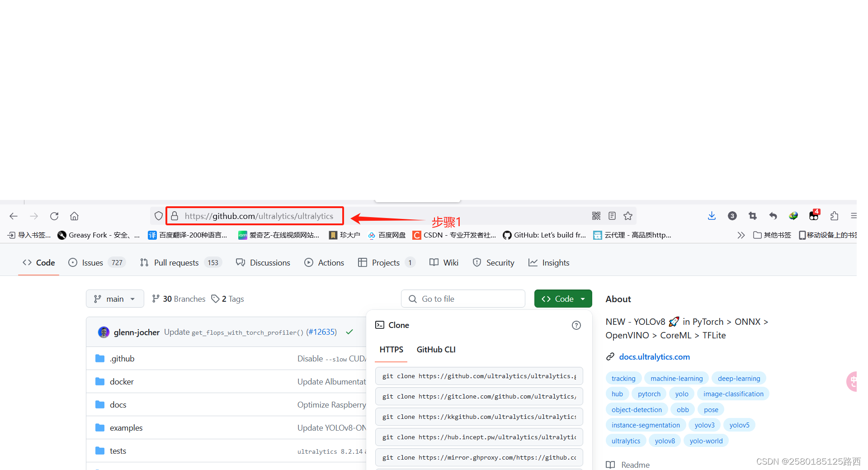This screenshot has width=868, height=470.
Task: Click the yolov8 topic tag
Action: [x=665, y=441]
